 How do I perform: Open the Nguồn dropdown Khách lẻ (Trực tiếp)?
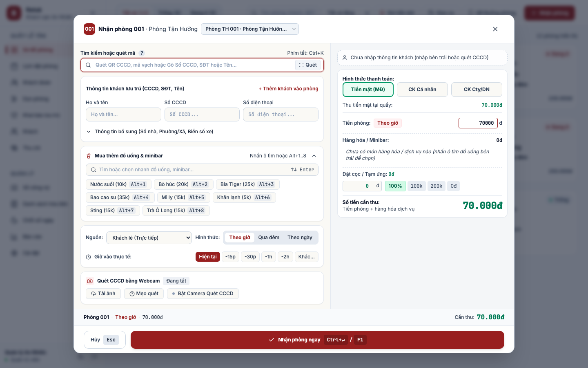coord(149,238)
